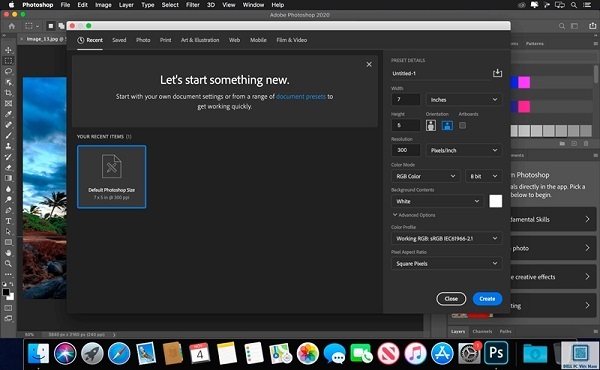This screenshot has width=600, height=370.
Task: Select the Crop tool
Action: 8,93
